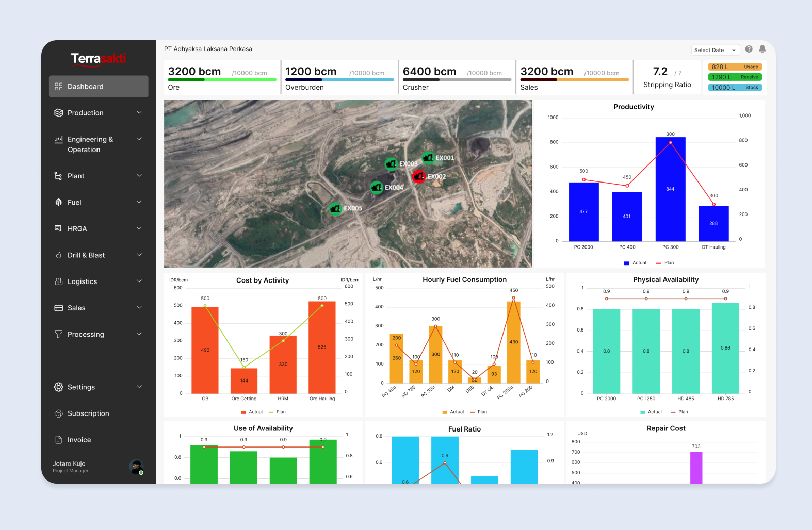Expand the Production menu chevron
Screen dimensions: 812x530
[x=139, y=113]
